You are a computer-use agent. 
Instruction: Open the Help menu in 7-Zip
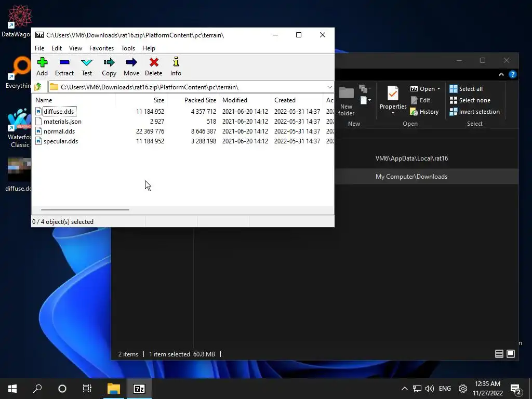click(149, 48)
